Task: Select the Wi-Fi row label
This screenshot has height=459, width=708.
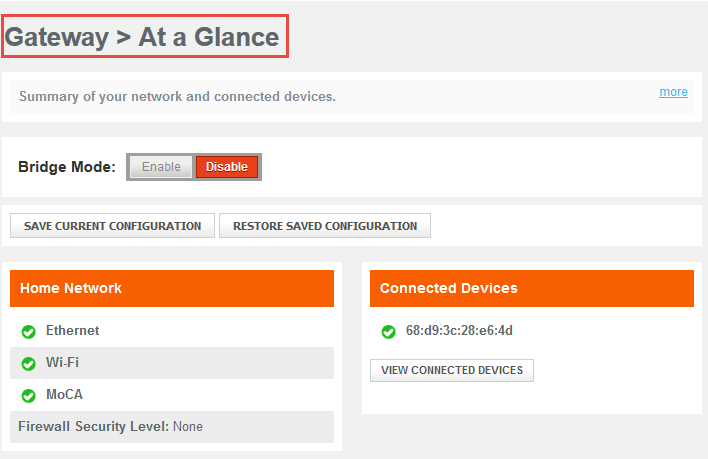Action: (x=63, y=363)
